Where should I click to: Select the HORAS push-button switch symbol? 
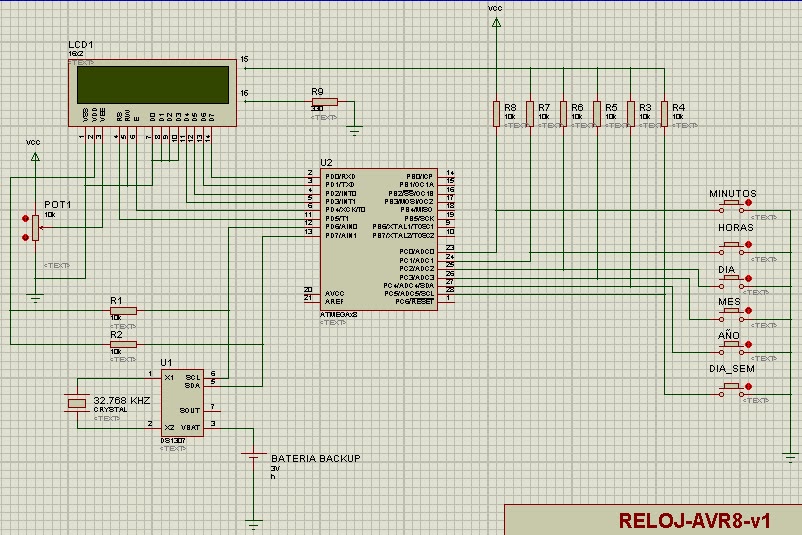pyautogui.click(x=731, y=249)
